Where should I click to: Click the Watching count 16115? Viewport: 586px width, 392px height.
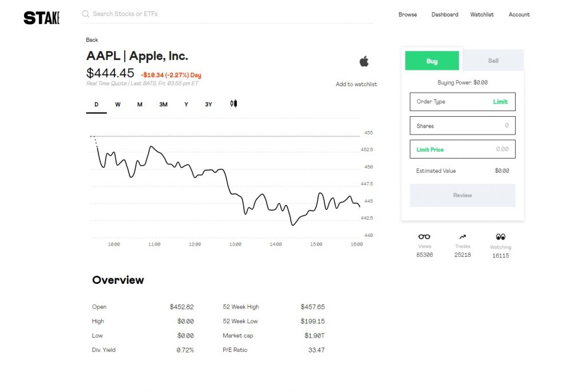coord(500,256)
